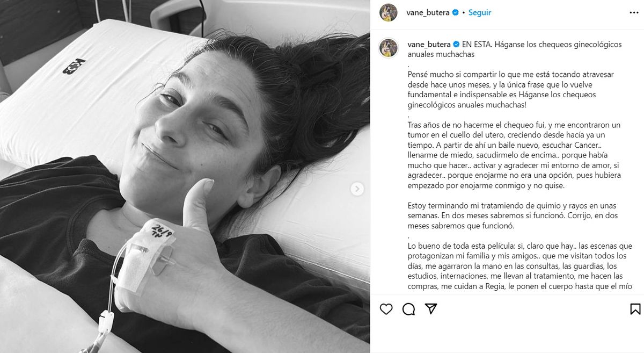Like the post with the heart icon
The width and height of the screenshot is (644, 353).
coord(386,309)
